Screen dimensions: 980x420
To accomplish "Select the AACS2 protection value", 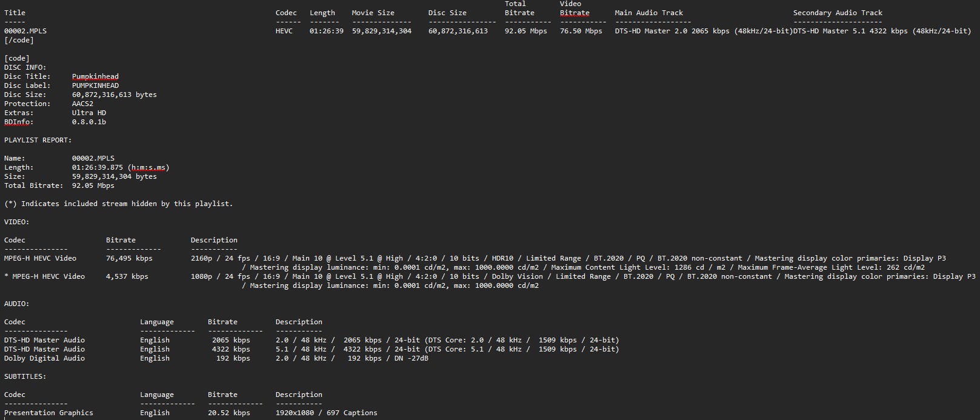I will [x=82, y=104].
